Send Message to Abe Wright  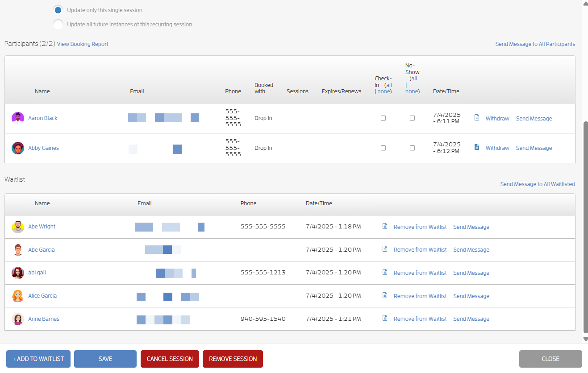pos(471,227)
